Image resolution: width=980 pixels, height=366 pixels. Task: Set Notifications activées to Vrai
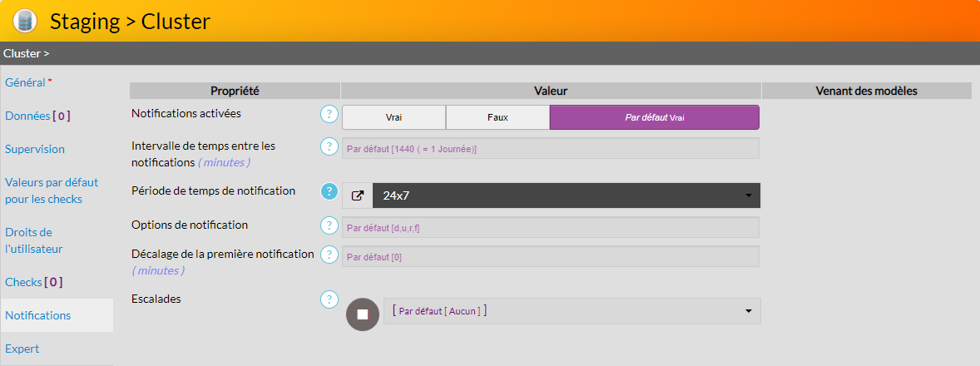(393, 117)
